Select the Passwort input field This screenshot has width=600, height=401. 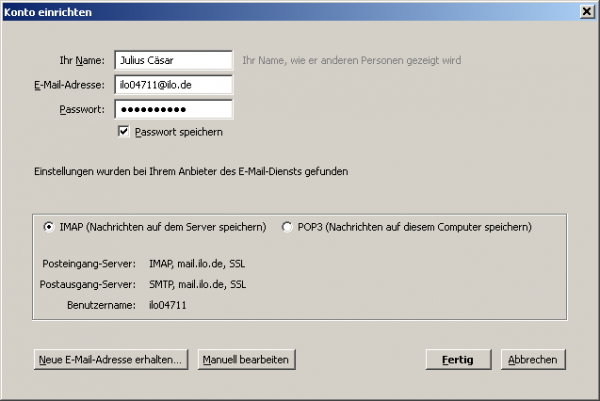click(x=173, y=109)
